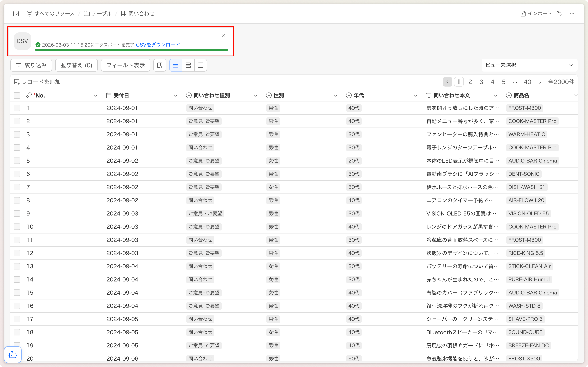Open the chatbot assistant icon

coord(13,355)
